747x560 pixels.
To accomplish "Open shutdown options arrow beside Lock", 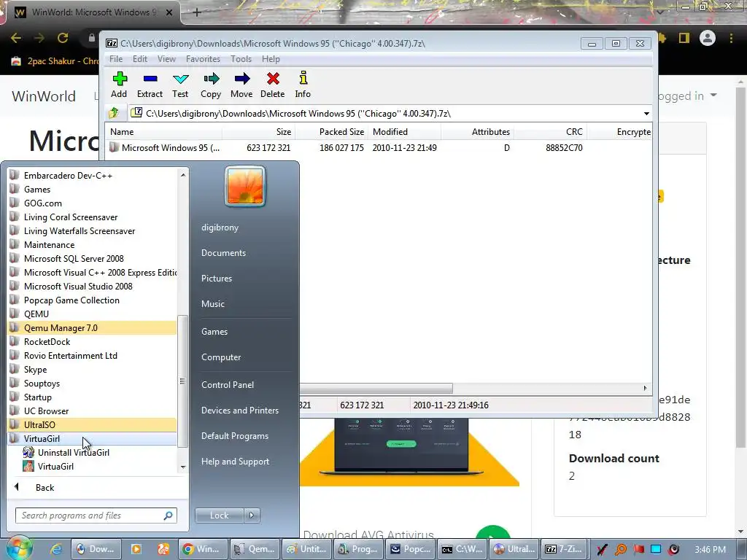I will click(252, 516).
